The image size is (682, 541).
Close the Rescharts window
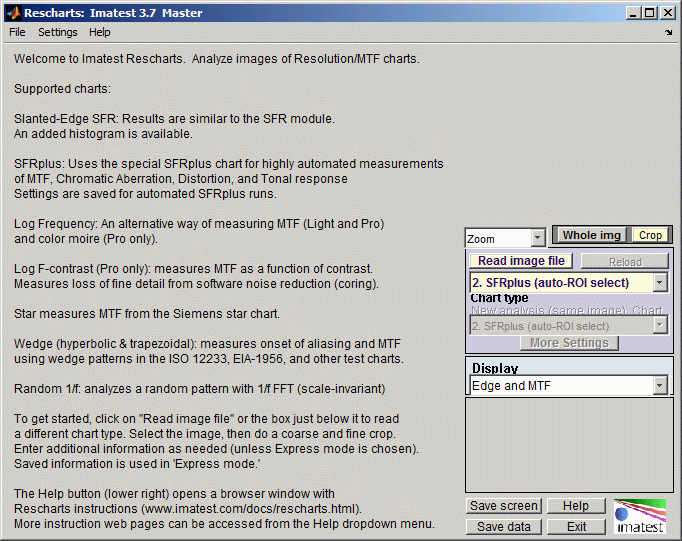(x=667, y=13)
